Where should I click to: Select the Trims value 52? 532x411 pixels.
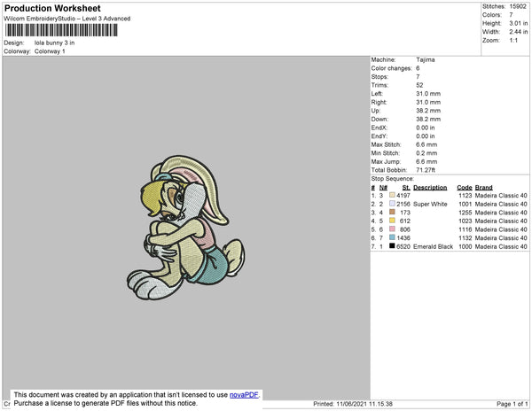point(419,85)
